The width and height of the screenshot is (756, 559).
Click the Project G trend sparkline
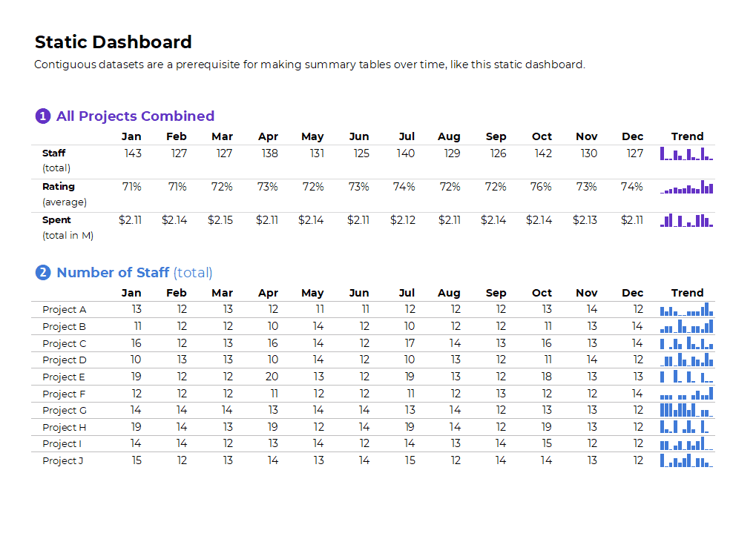point(686,410)
